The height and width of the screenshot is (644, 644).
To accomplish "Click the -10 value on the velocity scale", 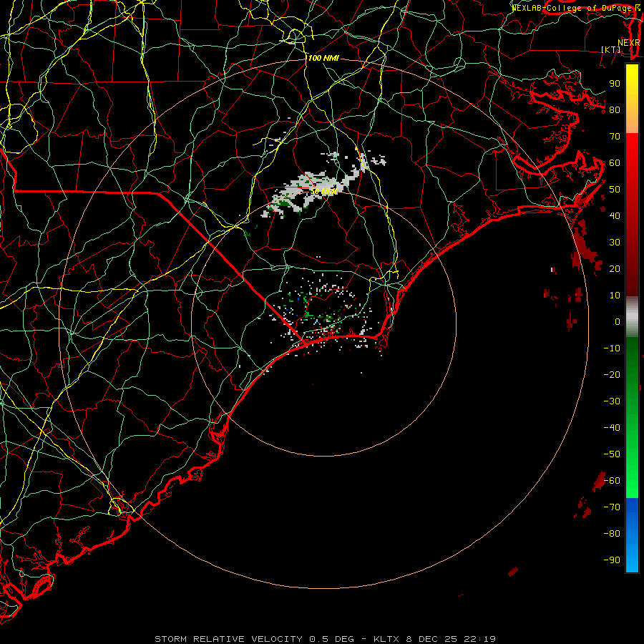I will (x=612, y=348).
